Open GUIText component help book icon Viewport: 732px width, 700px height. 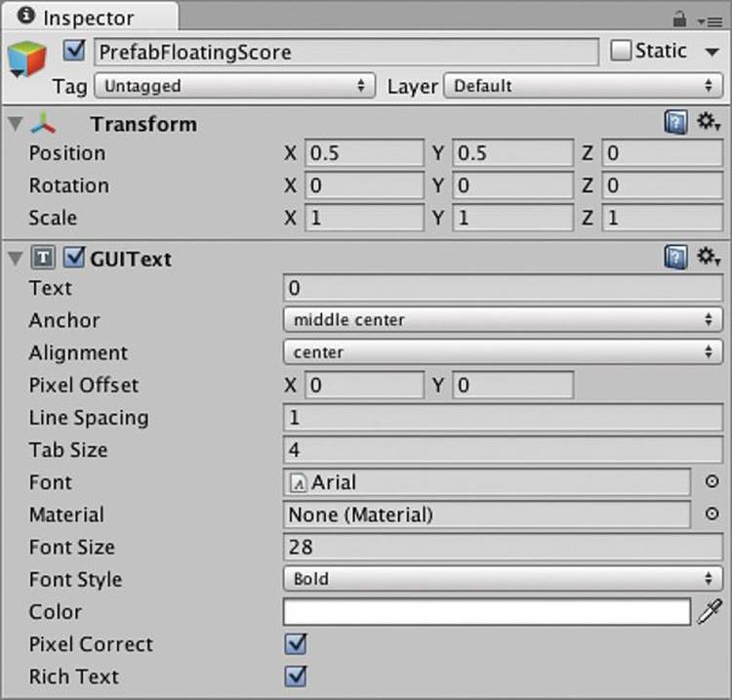pos(675,258)
